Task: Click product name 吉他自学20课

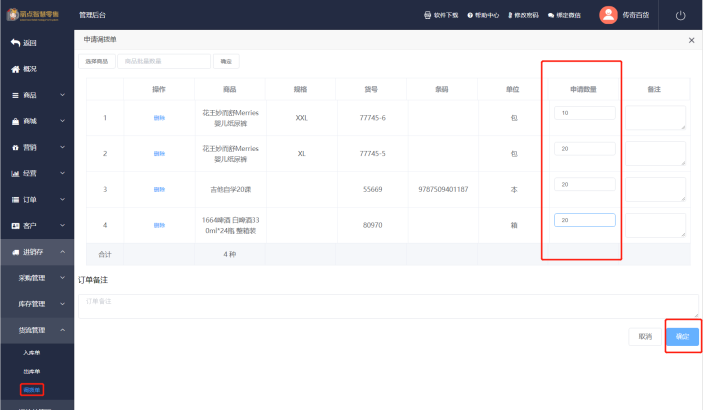Action: point(230,190)
